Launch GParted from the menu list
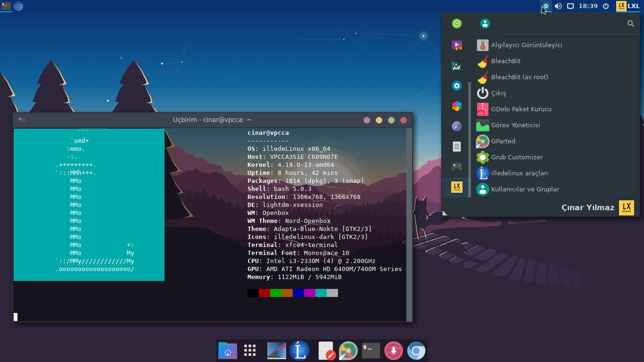This screenshot has height=362, width=644. click(557, 141)
